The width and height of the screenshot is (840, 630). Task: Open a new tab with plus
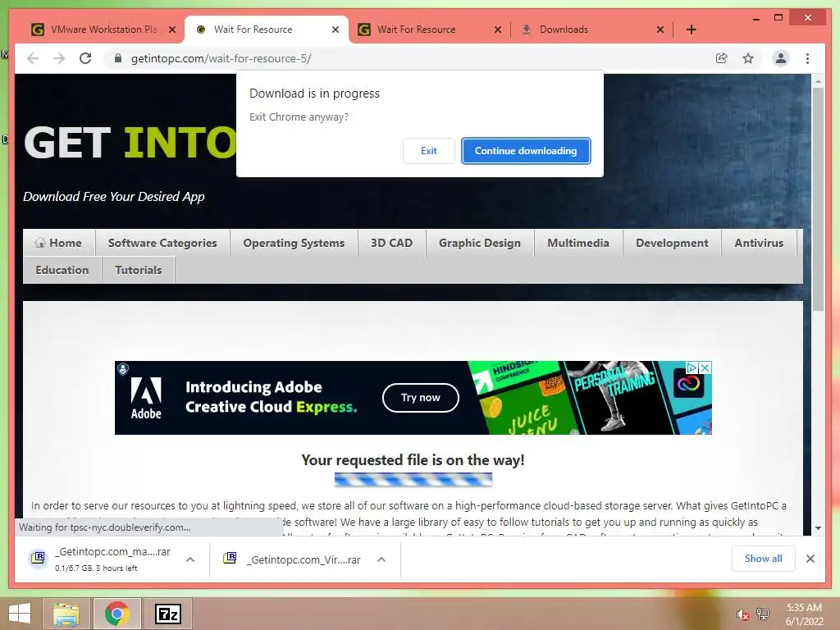(691, 30)
